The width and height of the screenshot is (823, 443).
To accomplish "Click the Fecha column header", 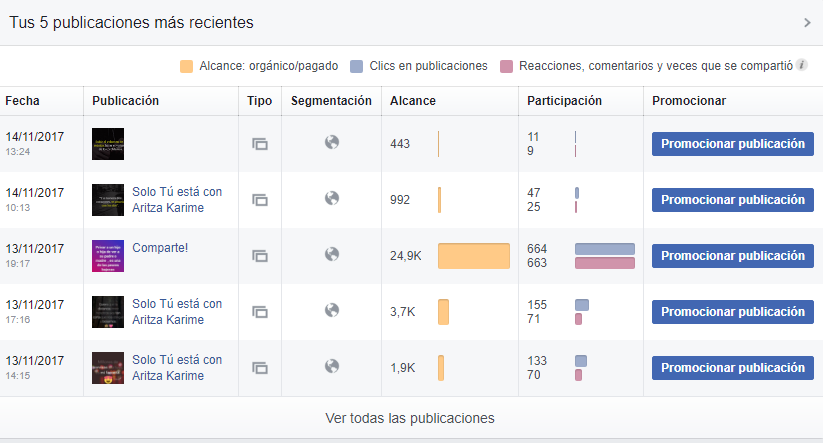I will coord(22,101).
